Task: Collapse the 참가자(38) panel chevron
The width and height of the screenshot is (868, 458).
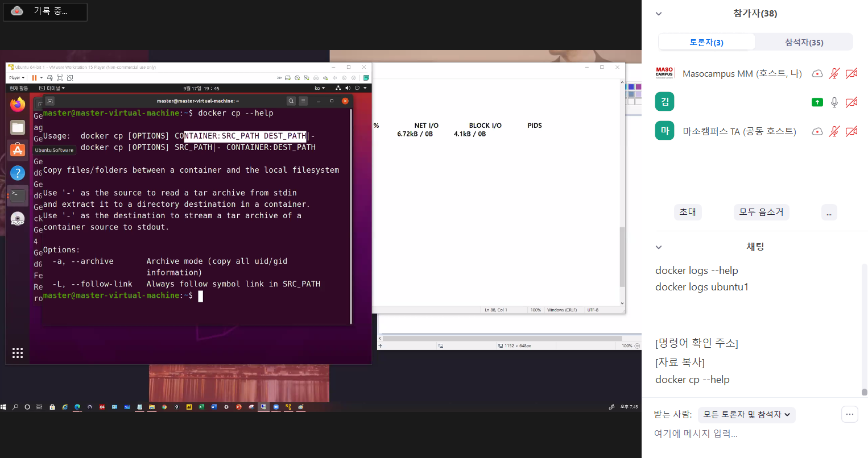Action: point(659,14)
